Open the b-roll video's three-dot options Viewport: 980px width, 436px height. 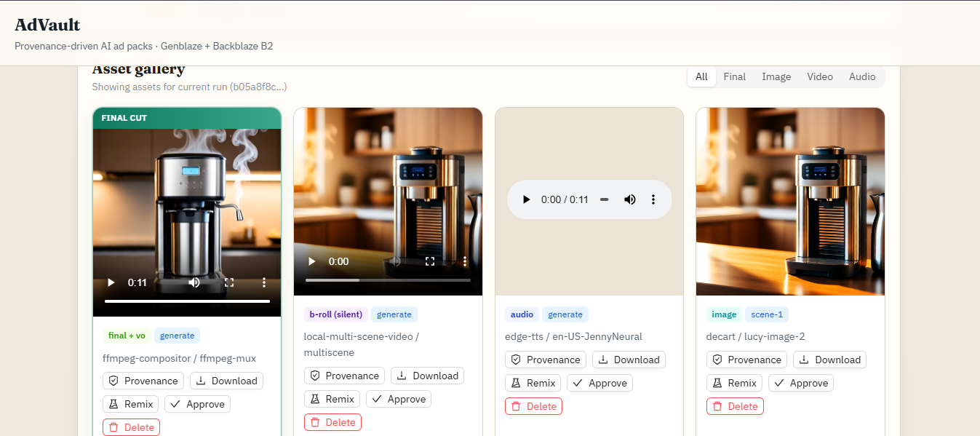click(x=465, y=261)
